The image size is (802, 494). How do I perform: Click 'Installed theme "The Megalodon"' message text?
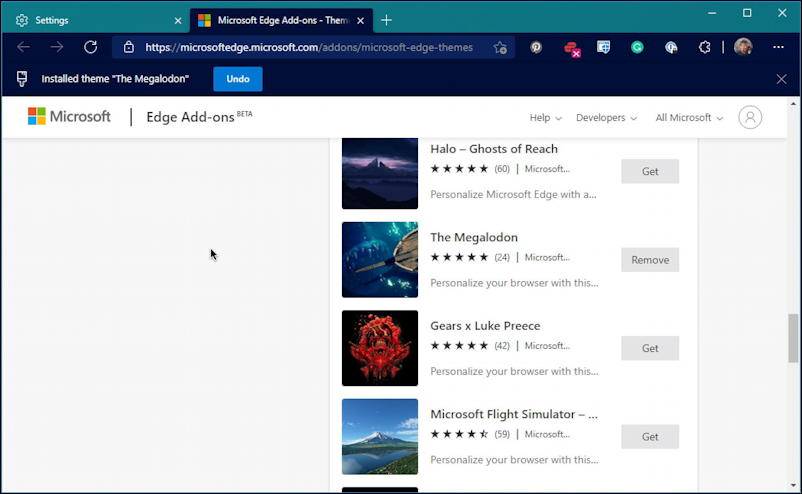(115, 79)
